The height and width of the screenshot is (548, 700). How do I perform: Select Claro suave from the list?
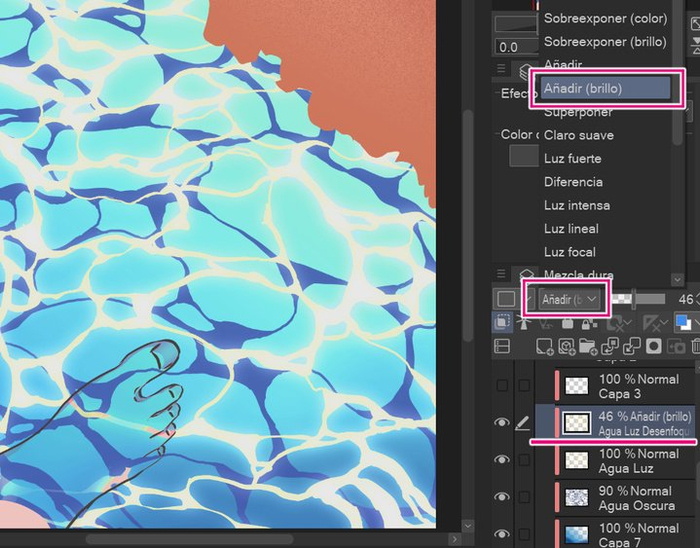tap(579, 135)
